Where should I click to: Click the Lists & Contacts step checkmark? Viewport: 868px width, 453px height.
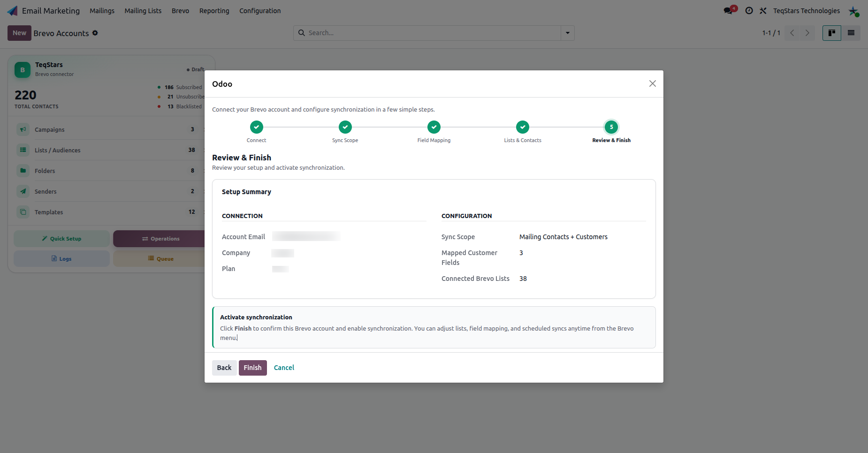[x=523, y=127]
